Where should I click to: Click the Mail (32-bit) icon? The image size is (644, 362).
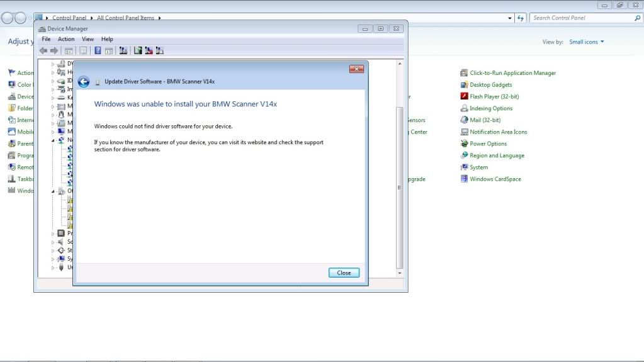pos(464,120)
